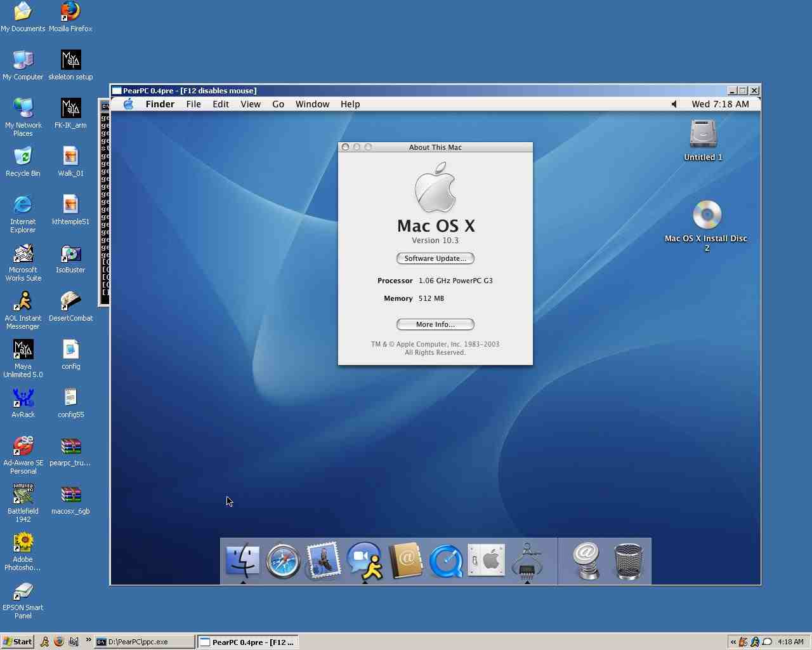Click the volume speaker icon in Mac menu bar
812x650 pixels.
(x=674, y=104)
